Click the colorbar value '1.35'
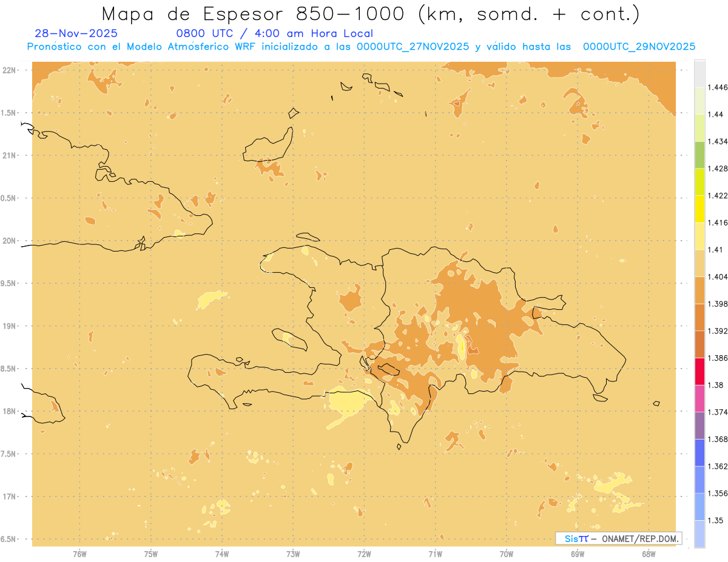 click(x=715, y=520)
